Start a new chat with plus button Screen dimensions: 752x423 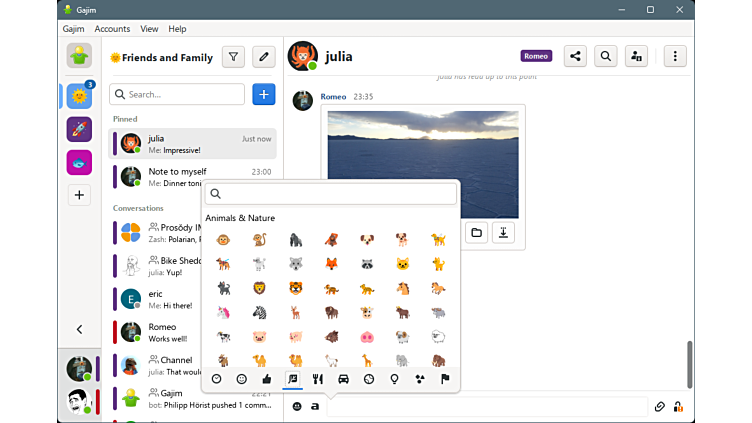pyautogui.click(x=264, y=94)
